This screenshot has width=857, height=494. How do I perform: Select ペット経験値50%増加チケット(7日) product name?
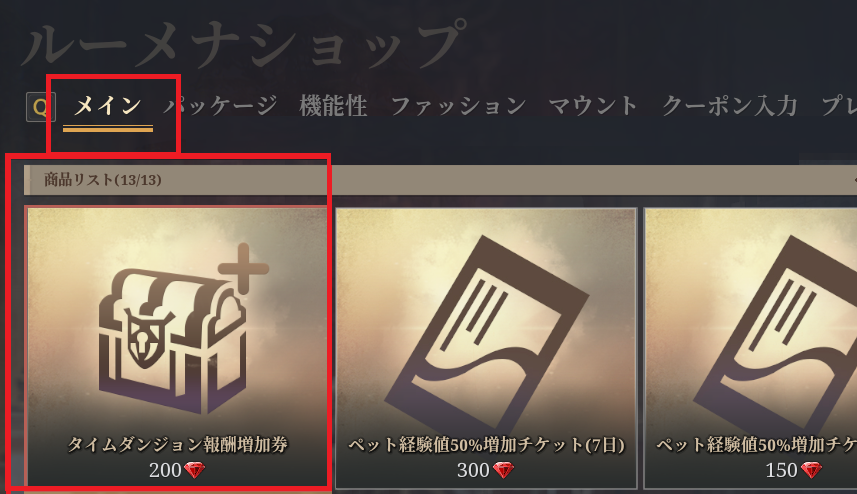coord(486,445)
